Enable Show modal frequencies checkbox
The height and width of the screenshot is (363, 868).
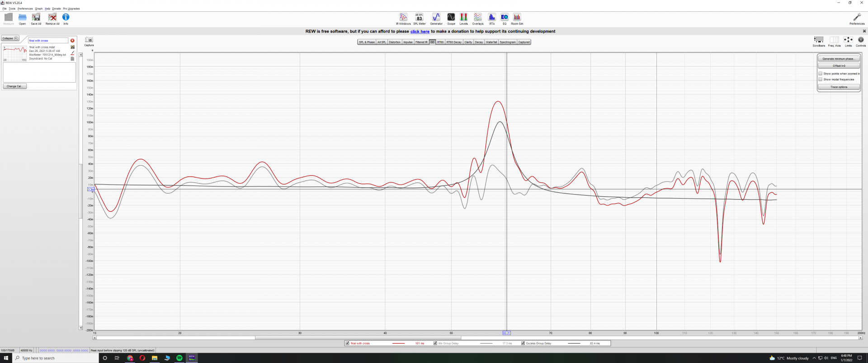point(820,79)
